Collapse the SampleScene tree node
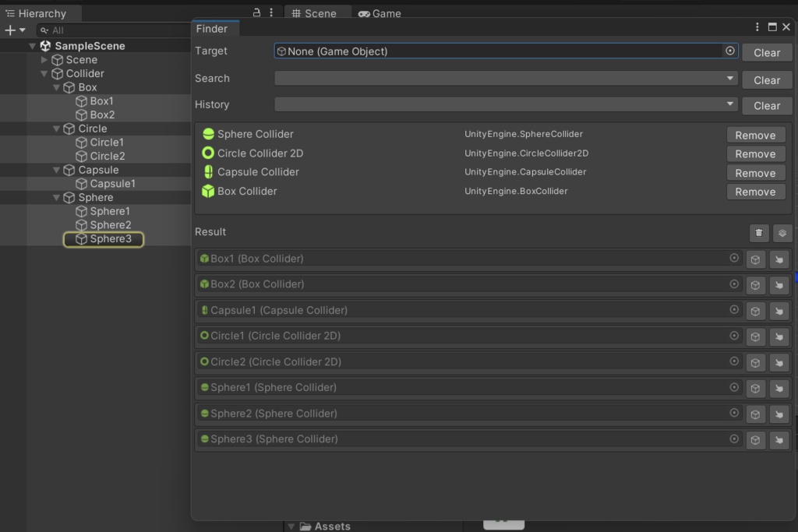Image resolution: width=798 pixels, height=532 pixels. (x=33, y=46)
